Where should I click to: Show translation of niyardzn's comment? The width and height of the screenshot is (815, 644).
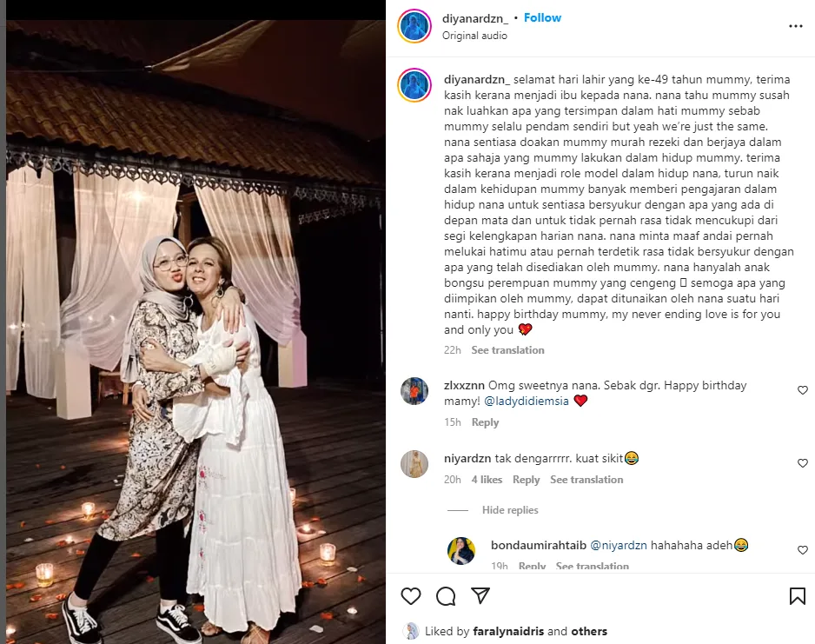click(586, 479)
